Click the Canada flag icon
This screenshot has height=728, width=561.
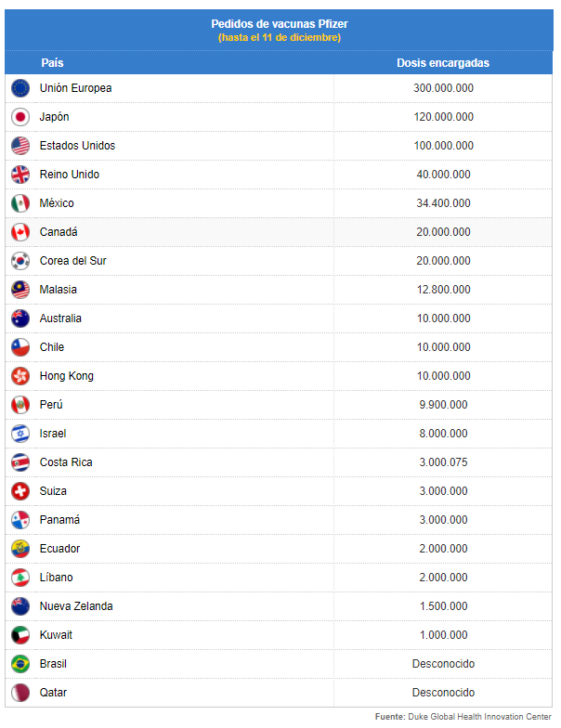20,232
